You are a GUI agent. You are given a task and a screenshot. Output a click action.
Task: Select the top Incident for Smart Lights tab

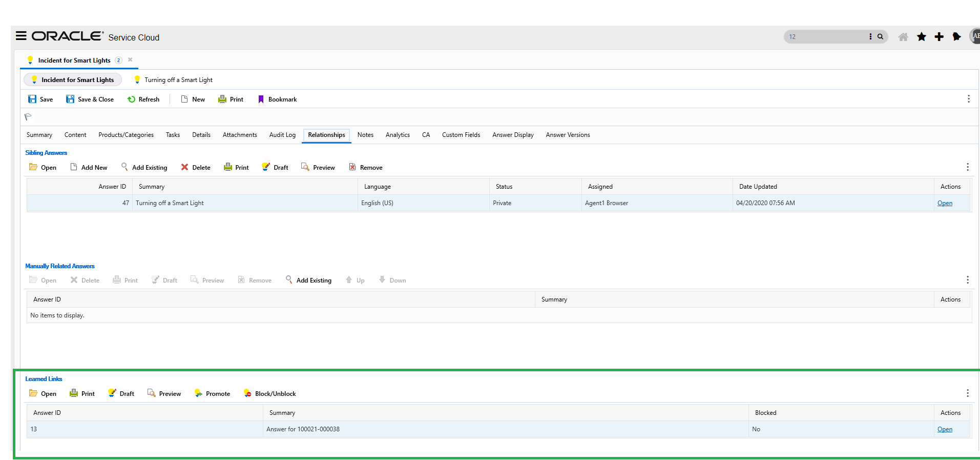74,60
